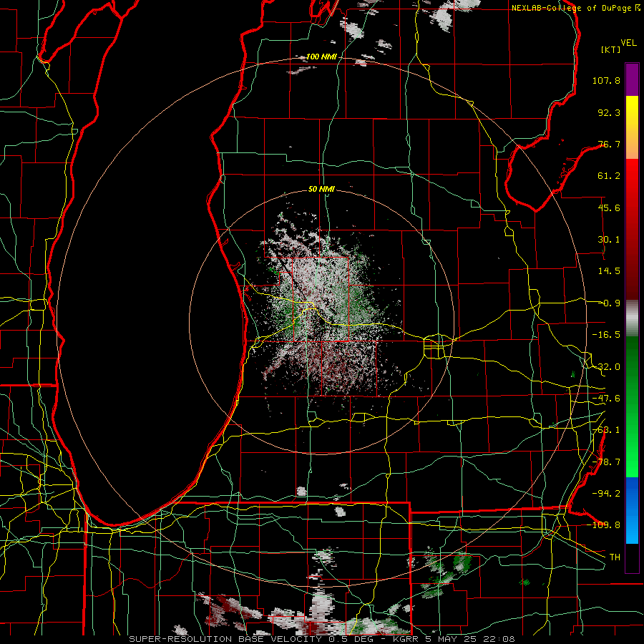Pick the yellow segment of velocity color bar
Viewport: 644px width, 644px height.
click(632, 127)
